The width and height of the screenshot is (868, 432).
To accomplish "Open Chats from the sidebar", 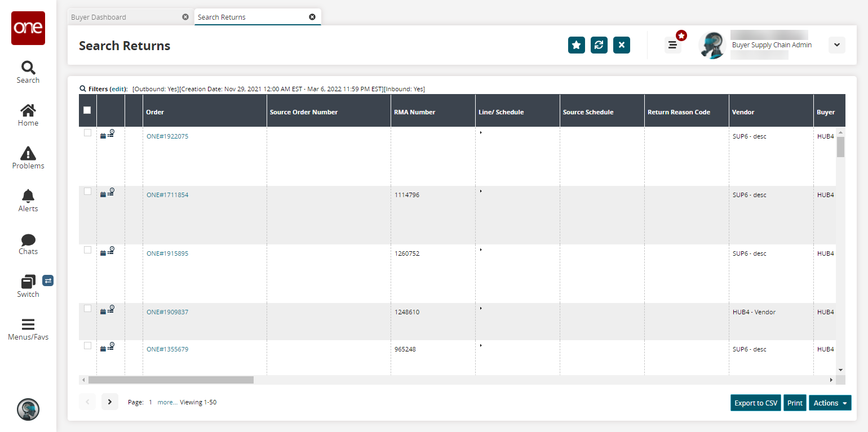I will pos(28,240).
